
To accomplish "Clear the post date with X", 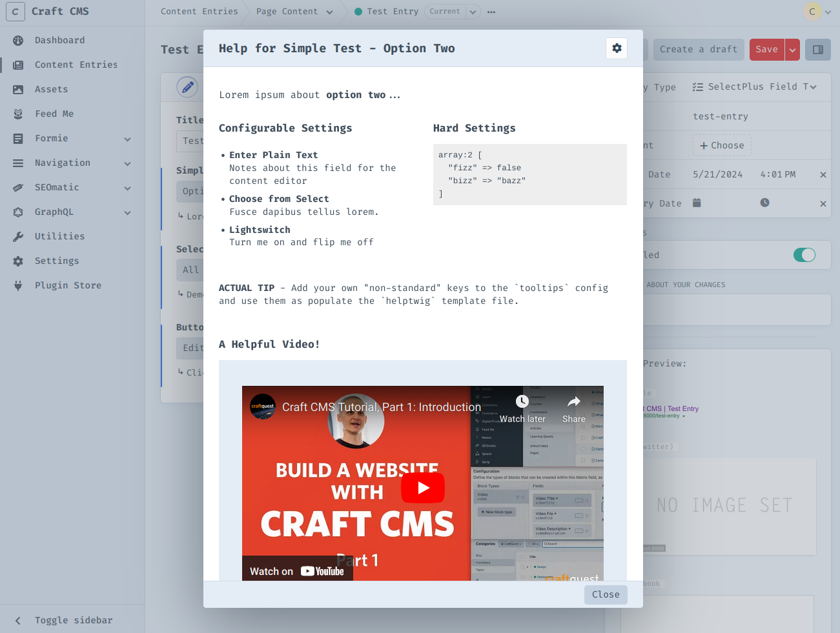I will (823, 175).
